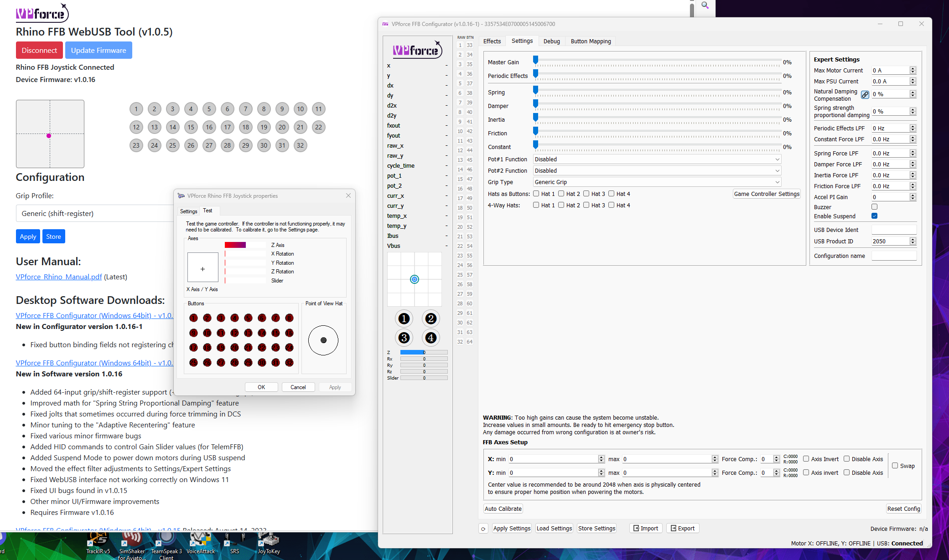Click the Natural Damping link icon

click(865, 95)
